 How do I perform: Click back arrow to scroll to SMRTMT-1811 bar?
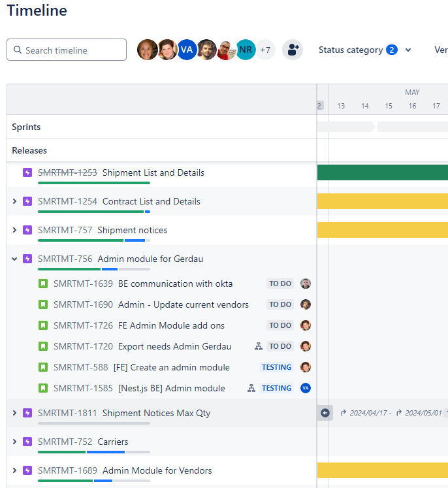click(x=325, y=413)
